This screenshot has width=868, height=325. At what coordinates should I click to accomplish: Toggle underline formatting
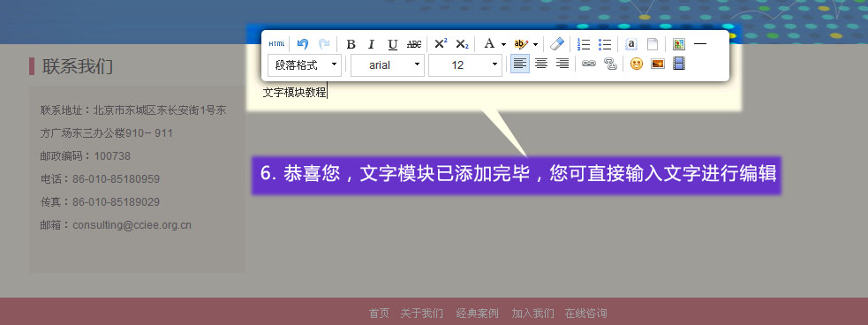(392, 44)
